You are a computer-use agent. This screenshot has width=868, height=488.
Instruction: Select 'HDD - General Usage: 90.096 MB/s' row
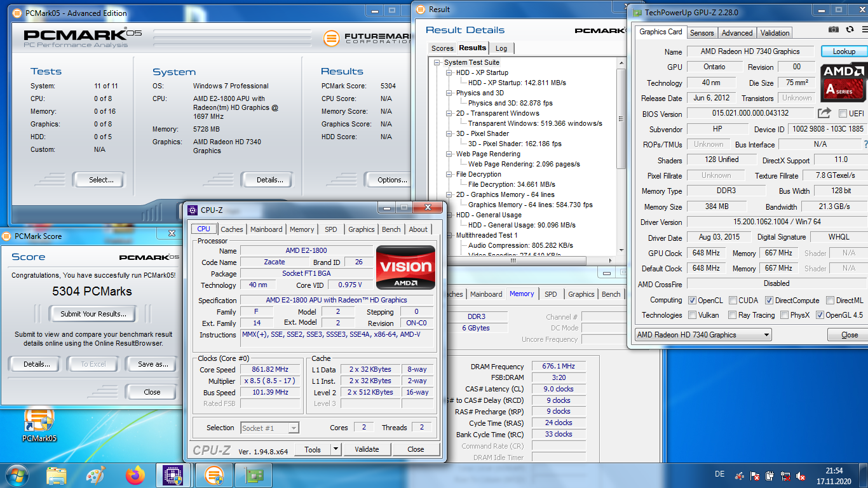[522, 225]
